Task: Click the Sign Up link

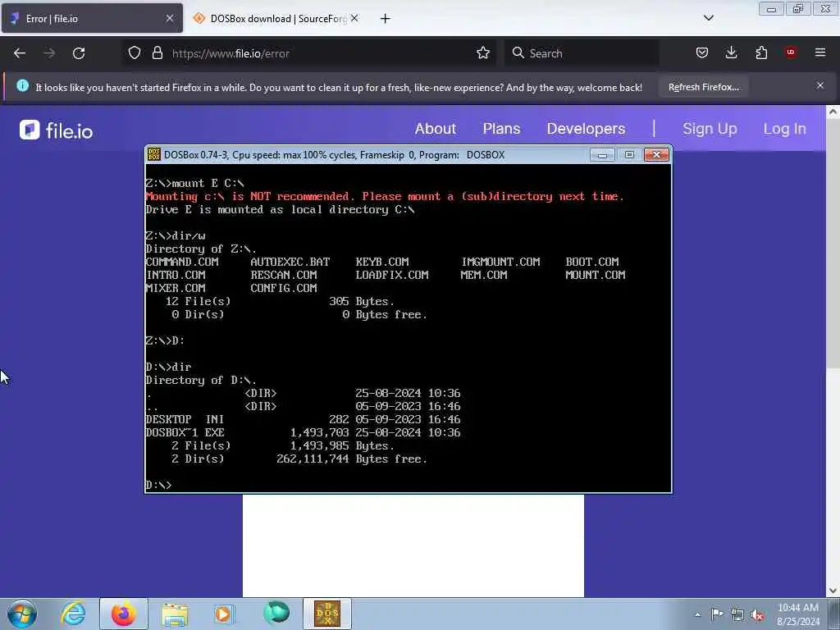Action: coord(710,129)
